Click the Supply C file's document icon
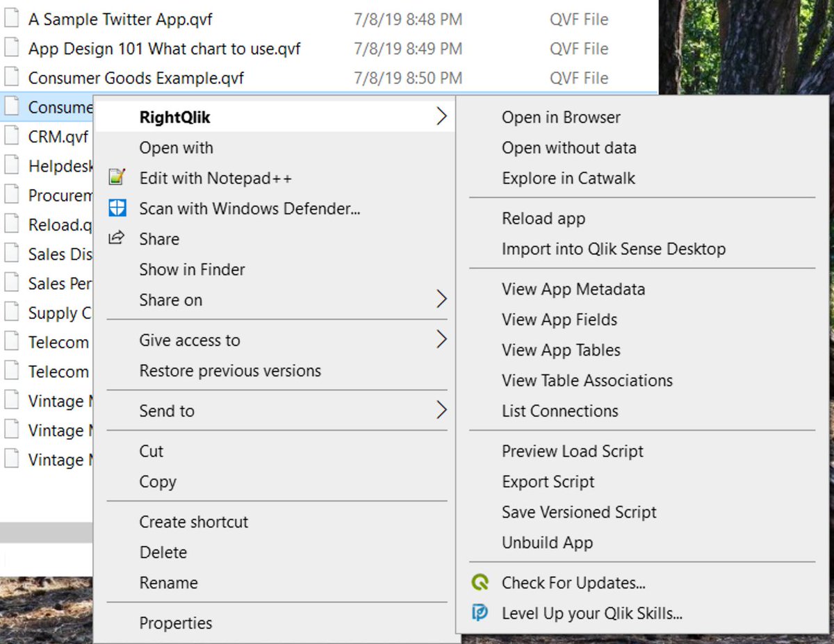Image resolution: width=834 pixels, height=644 pixels. coord(10,313)
